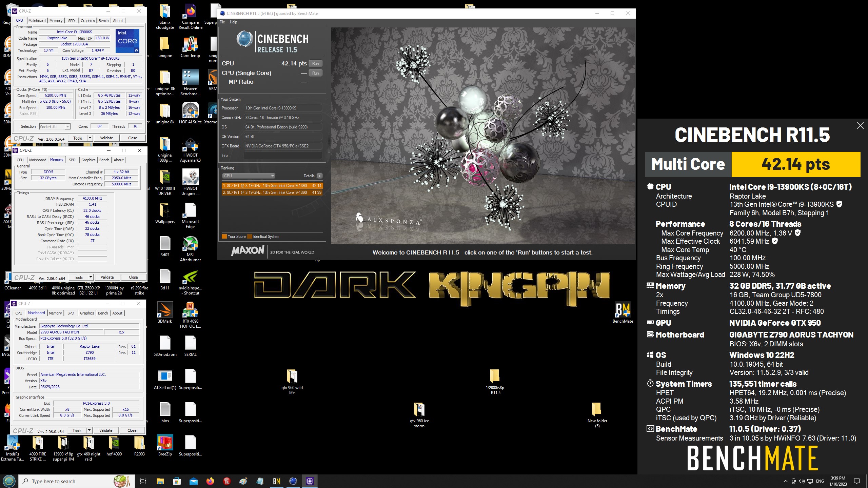Open Tools dropdown arrow in CPU-Z Mainboard window
Screen dimensions: 868x488
coord(89,430)
